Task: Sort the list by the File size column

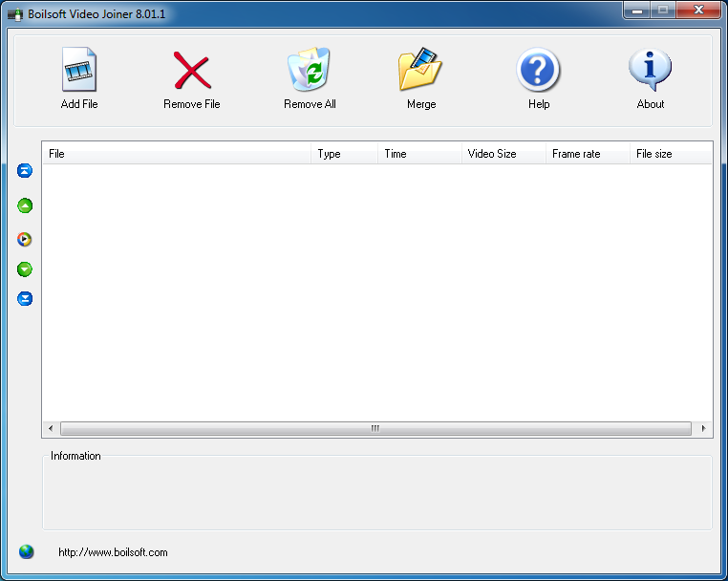Action: (x=671, y=154)
